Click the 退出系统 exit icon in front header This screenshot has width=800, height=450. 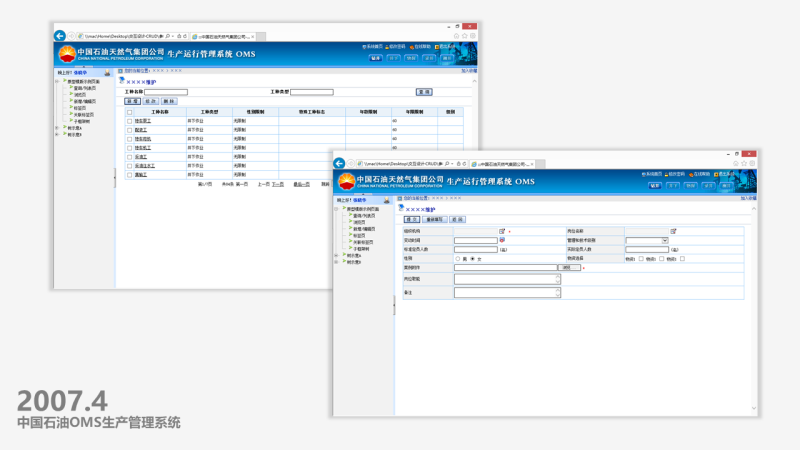pyautogui.click(x=716, y=174)
